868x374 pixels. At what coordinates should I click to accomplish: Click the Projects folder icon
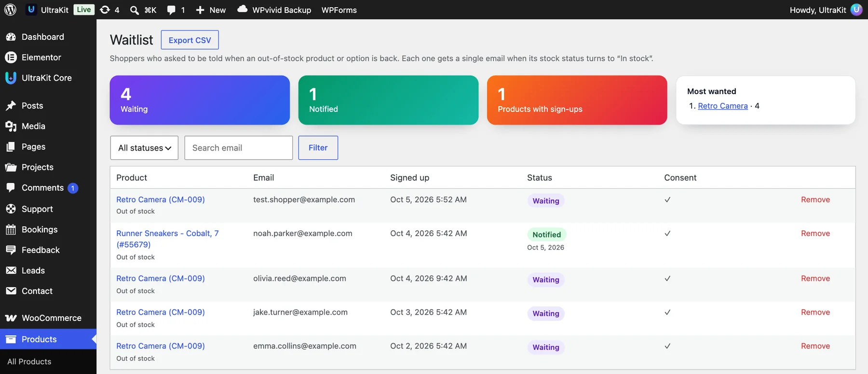[x=11, y=167]
